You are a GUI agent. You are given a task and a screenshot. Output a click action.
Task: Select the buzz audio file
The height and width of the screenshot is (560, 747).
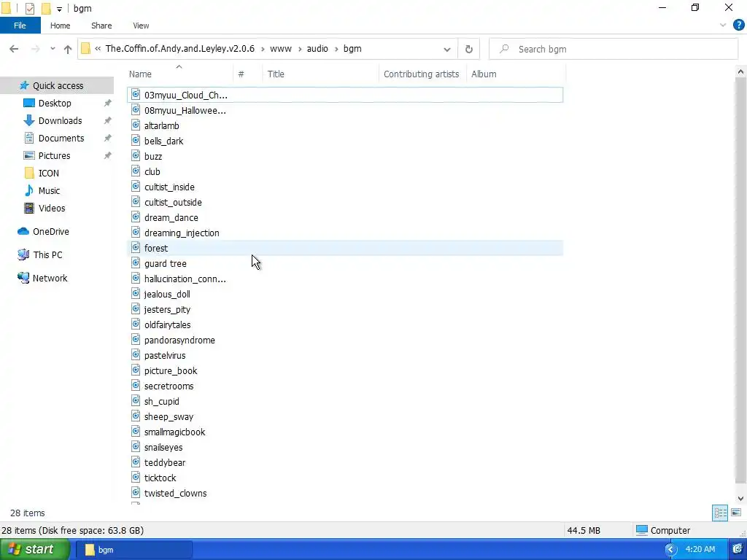point(153,156)
